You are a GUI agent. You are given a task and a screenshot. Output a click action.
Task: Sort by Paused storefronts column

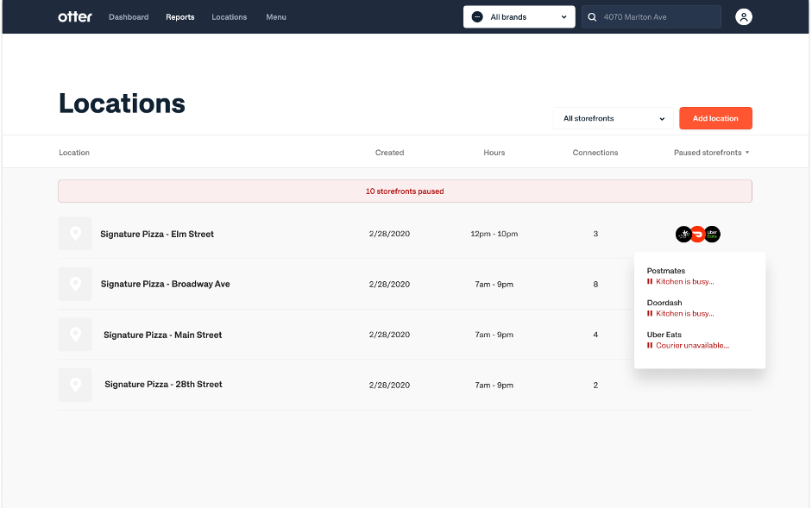711,153
